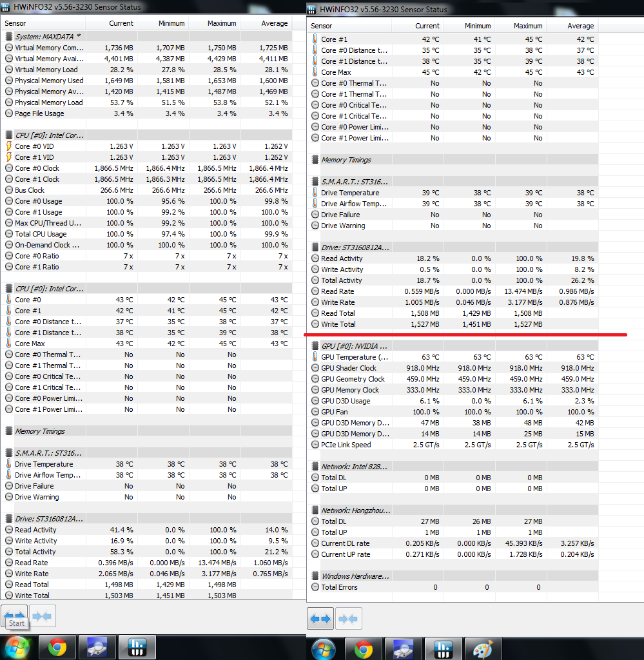
Task: Click Current column header in left window
Action: 112,23
